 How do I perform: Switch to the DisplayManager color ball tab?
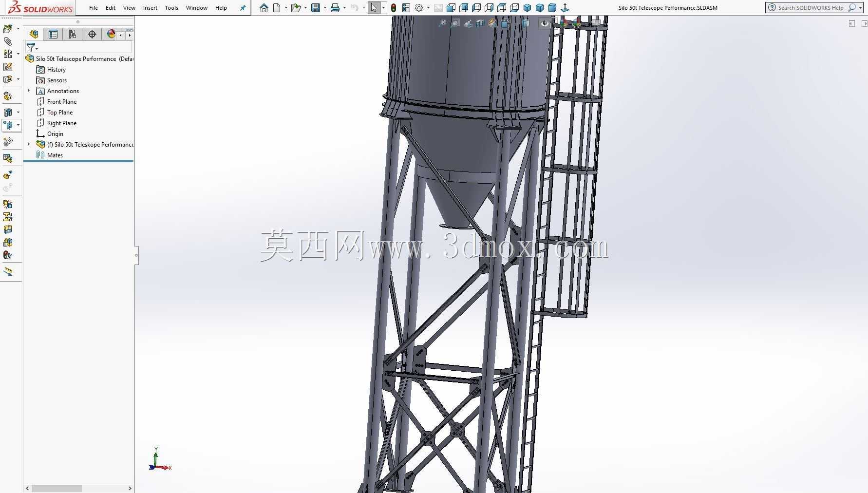[111, 34]
